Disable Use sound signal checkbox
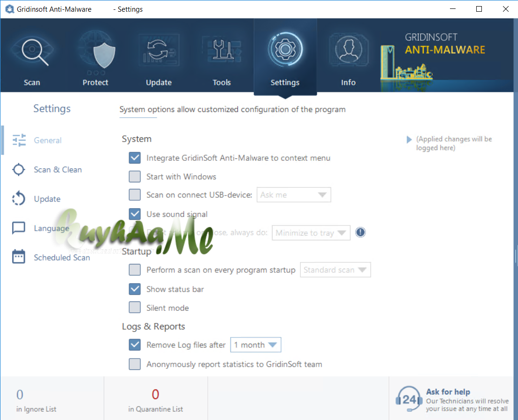518x420 pixels. pos(135,214)
